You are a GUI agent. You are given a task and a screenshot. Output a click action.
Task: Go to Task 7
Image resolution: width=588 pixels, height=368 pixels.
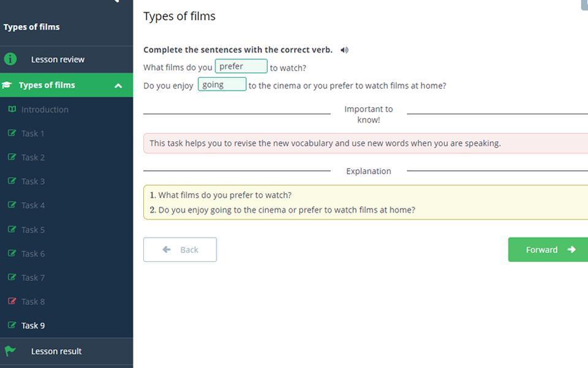coord(33,277)
